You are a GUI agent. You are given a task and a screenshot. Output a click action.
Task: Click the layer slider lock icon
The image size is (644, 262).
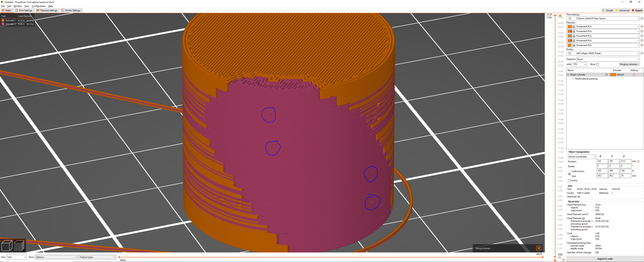[555, 260]
